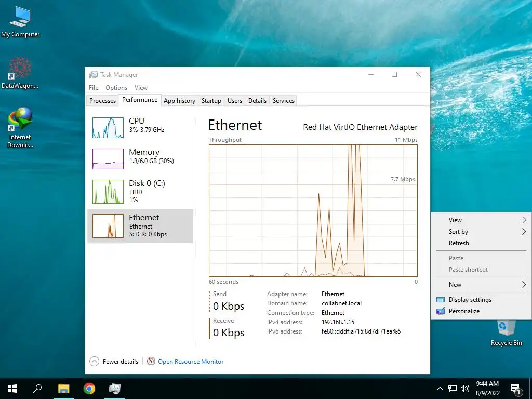Click the IPv4 address 192.168.1.15
Viewport: 532px width, 399px height.
pyautogui.click(x=338, y=322)
